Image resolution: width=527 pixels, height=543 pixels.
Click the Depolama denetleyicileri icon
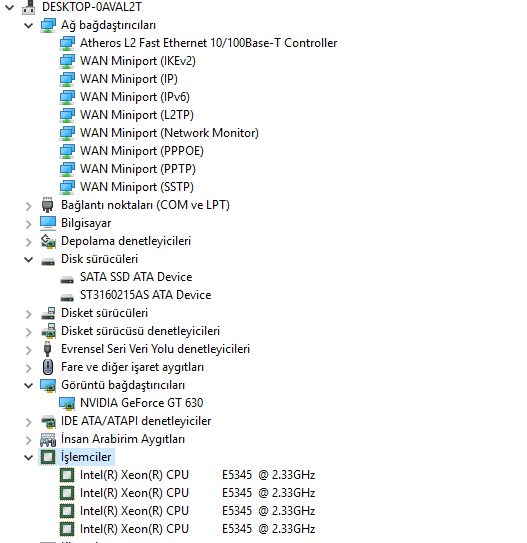click(48, 241)
